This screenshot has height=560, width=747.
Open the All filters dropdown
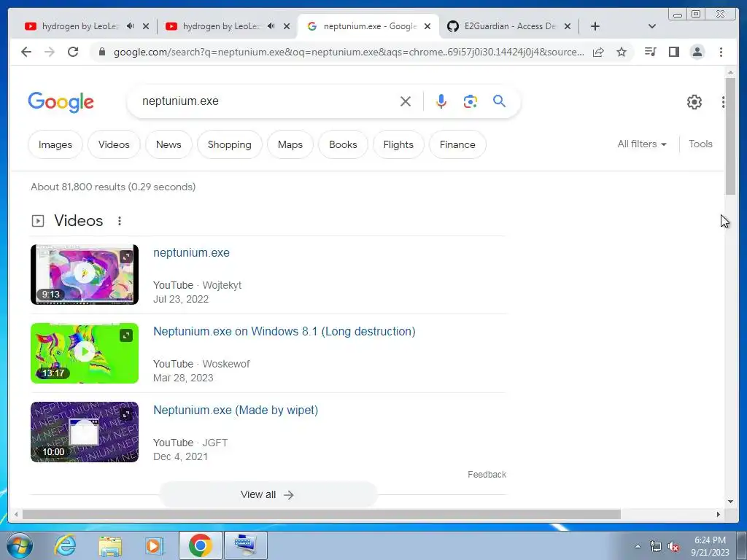click(642, 144)
